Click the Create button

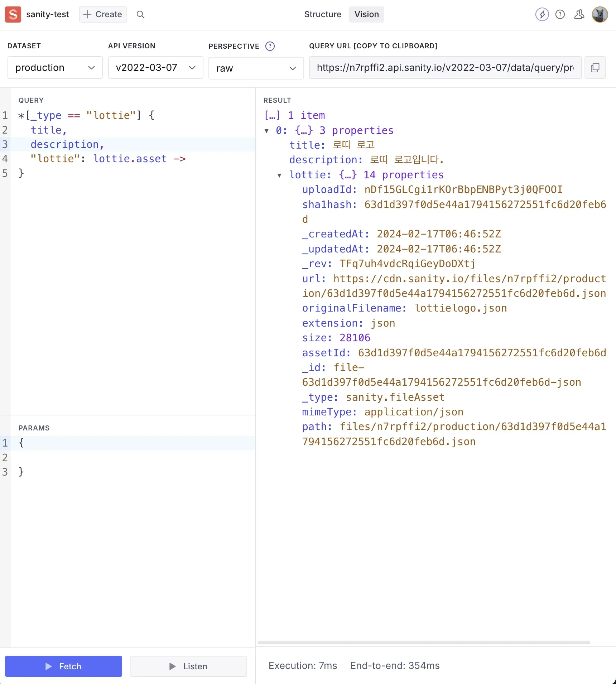(x=103, y=14)
